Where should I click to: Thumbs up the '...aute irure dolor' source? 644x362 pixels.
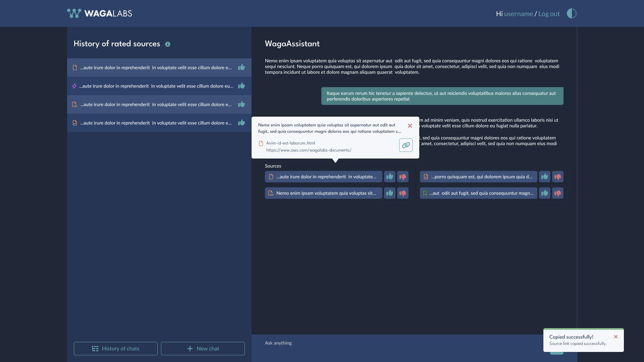pyautogui.click(x=389, y=177)
